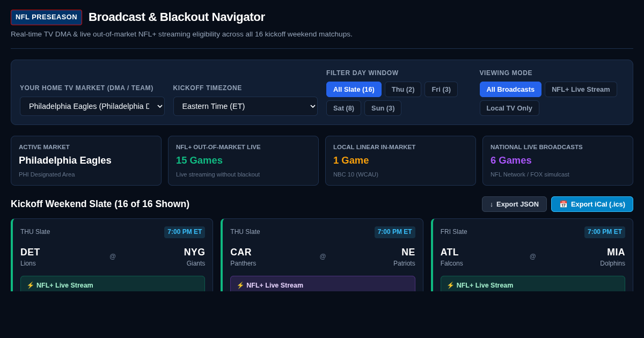This screenshot has height=338, width=644.
Task: Filter games to Sat (8)
Action: click(x=343, y=108)
